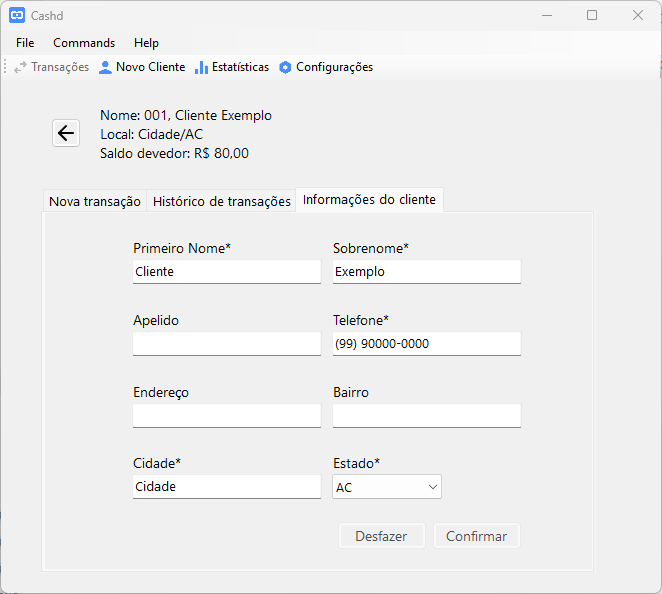662x594 pixels.
Task: Click the Confirmar button
Action: click(x=477, y=536)
